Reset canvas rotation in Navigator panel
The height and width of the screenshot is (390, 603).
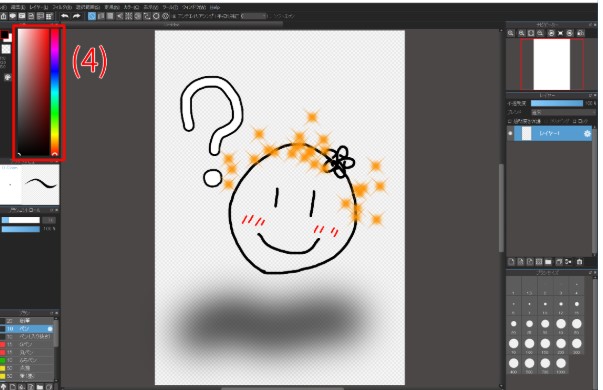pos(560,33)
